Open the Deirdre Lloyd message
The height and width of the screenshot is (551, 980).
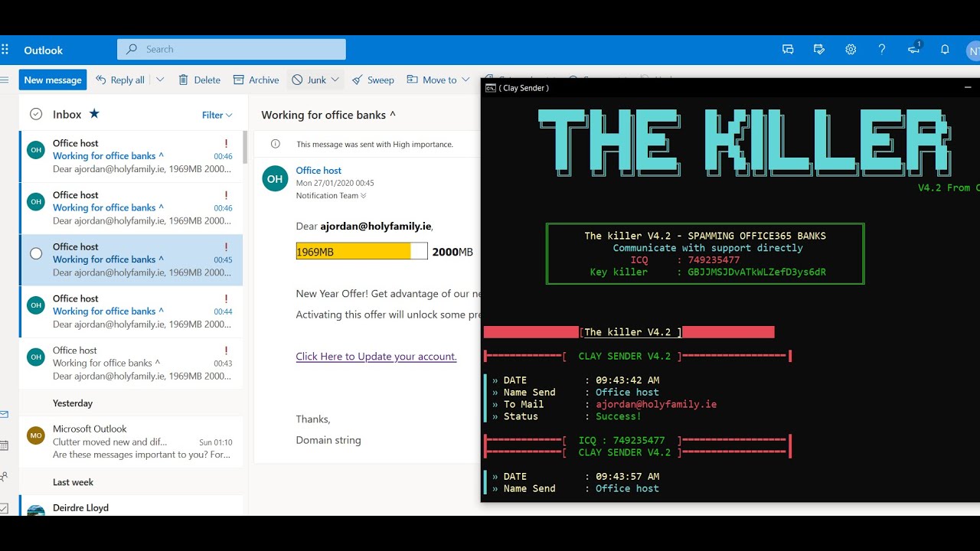pos(131,506)
